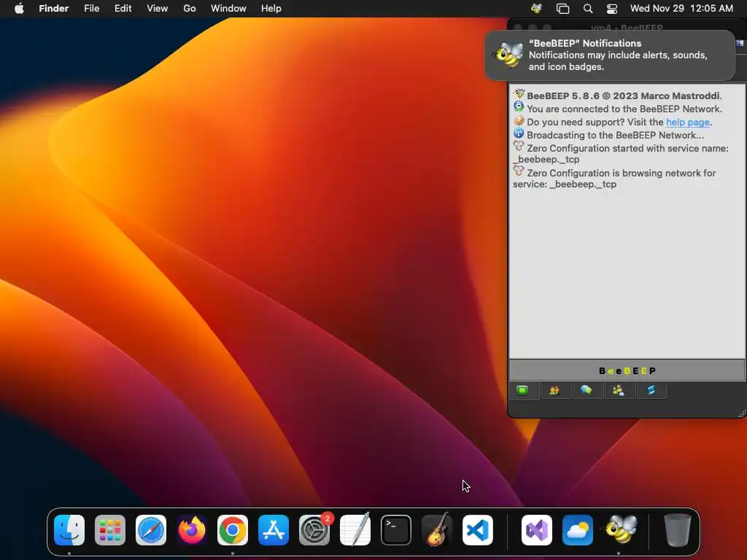Open the App Store from the Dock
747x560 pixels.
point(274,530)
